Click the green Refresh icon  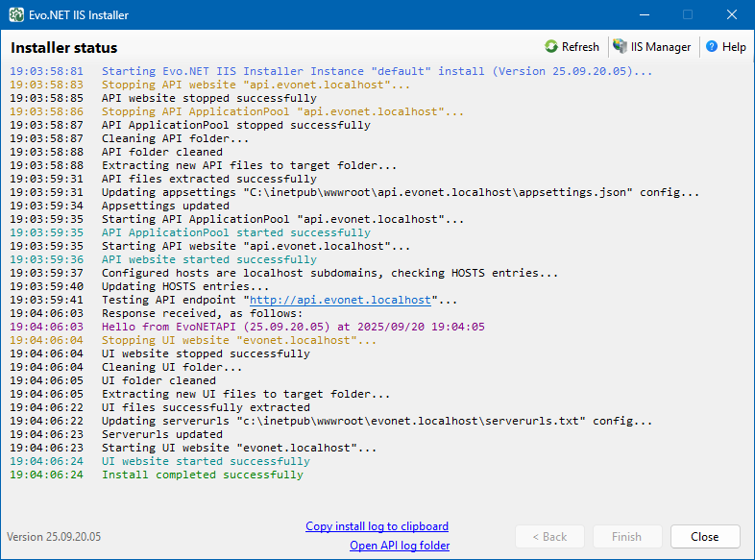click(551, 47)
